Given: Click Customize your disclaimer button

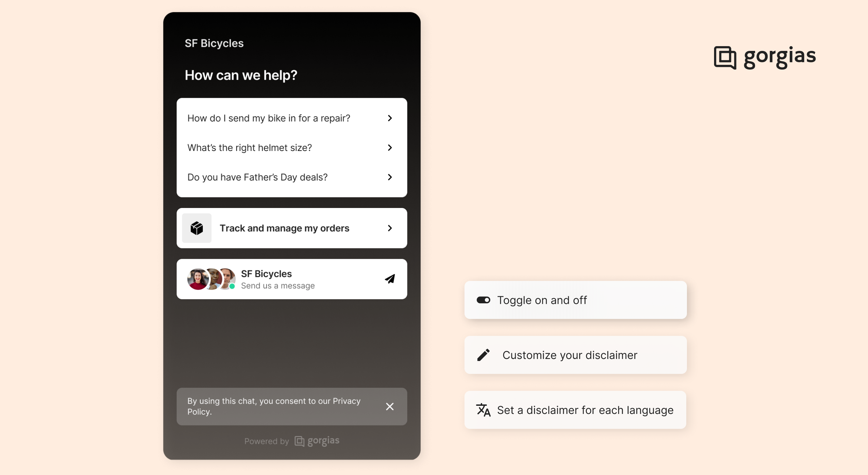Looking at the screenshot, I should pyautogui.click(x=575, y=355).
